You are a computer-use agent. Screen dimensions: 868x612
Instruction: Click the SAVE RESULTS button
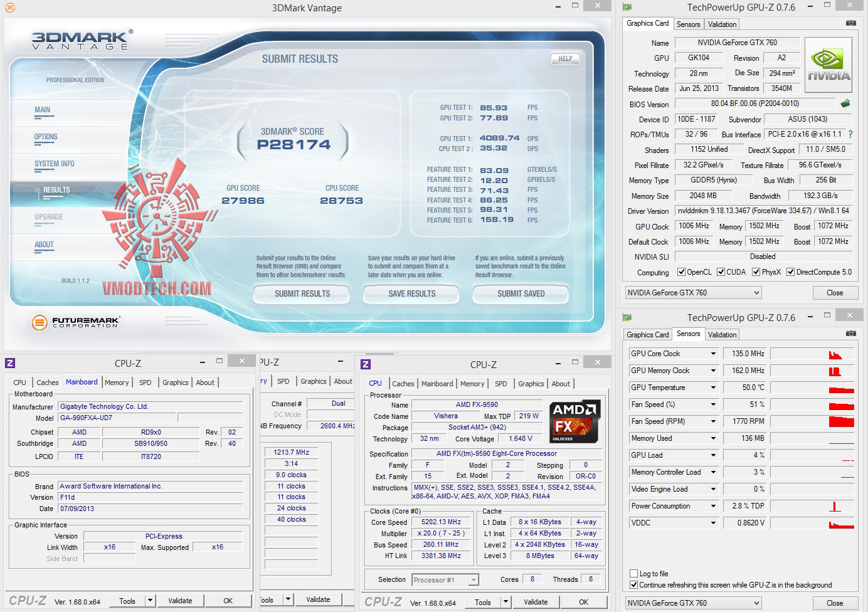click(411, 293)
